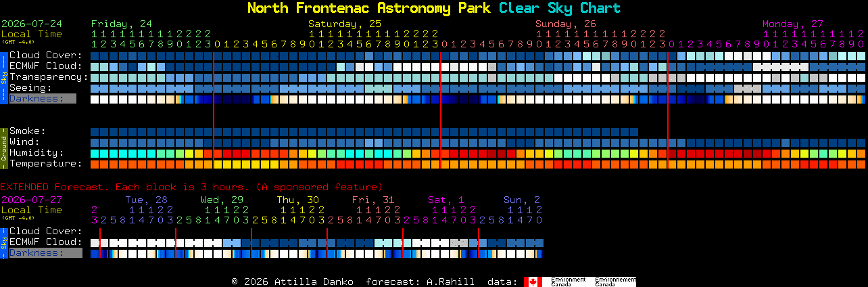The width and height of the screenshot is (868, 287).
Task: Click Local Time label in extended forecast
Action: (x=32, y=210)
